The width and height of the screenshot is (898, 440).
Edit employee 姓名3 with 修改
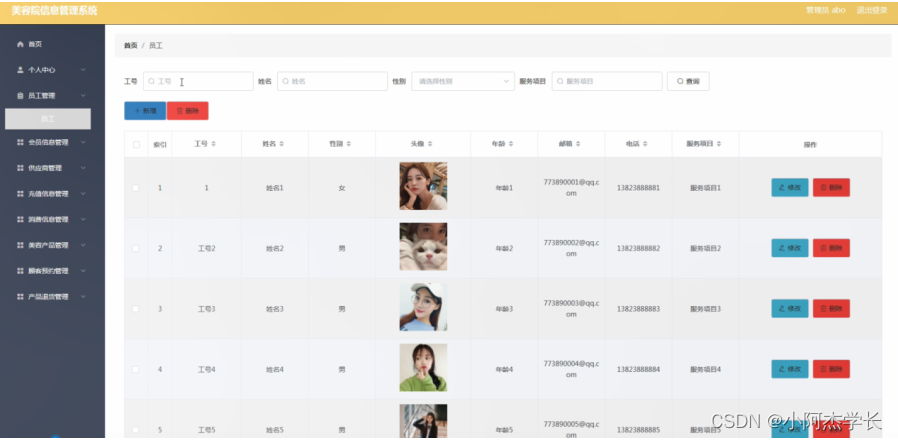pyautogui.click(x=790, y=308)
